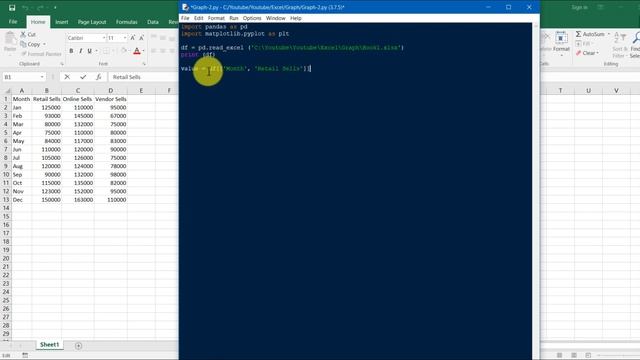The height and width of the screenshot is (360, 640).
Task: Open the Underline style dropdown arrow
Action: pyautogui.click(x=96, y=51)
